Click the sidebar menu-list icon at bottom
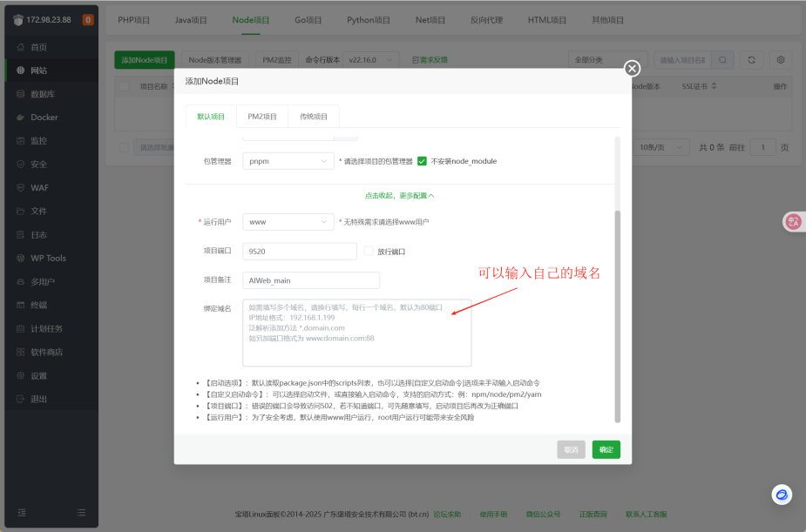This screenshot has width=806, height=532. coord(81,513)
